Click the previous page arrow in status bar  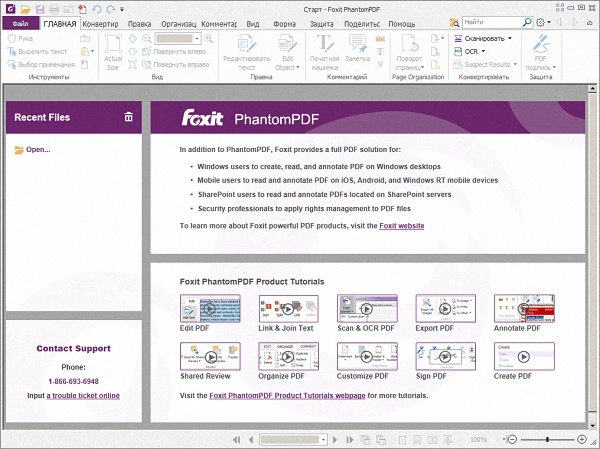(251, 439)
